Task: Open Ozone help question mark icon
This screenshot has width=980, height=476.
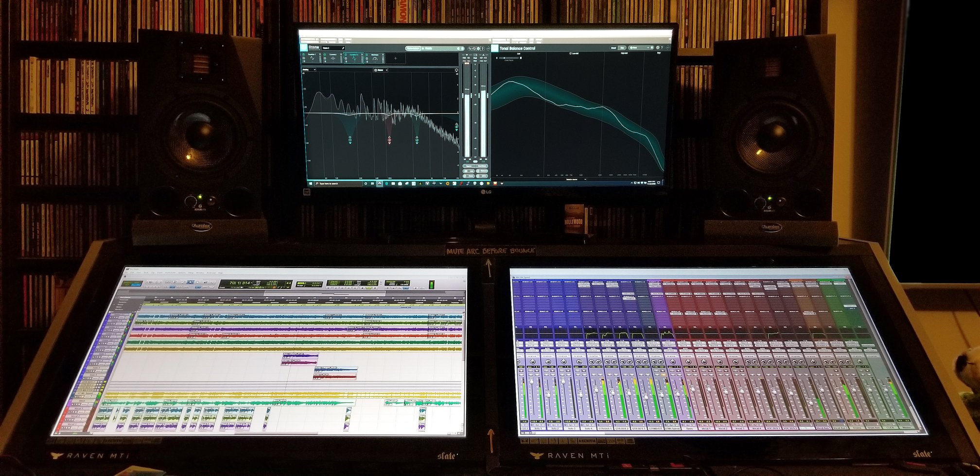Action: coord(482,49)
